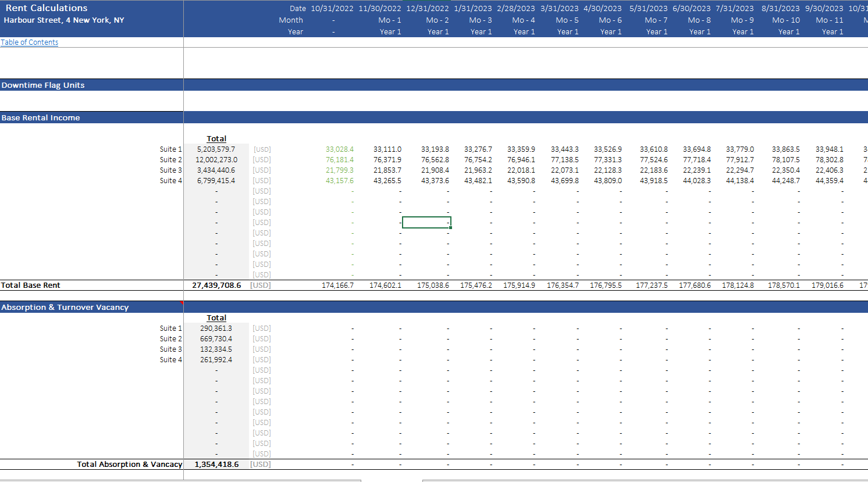Click the 11/30/2022 date header
The width and height of the screenshot is (868, 482).
point(380,9)
